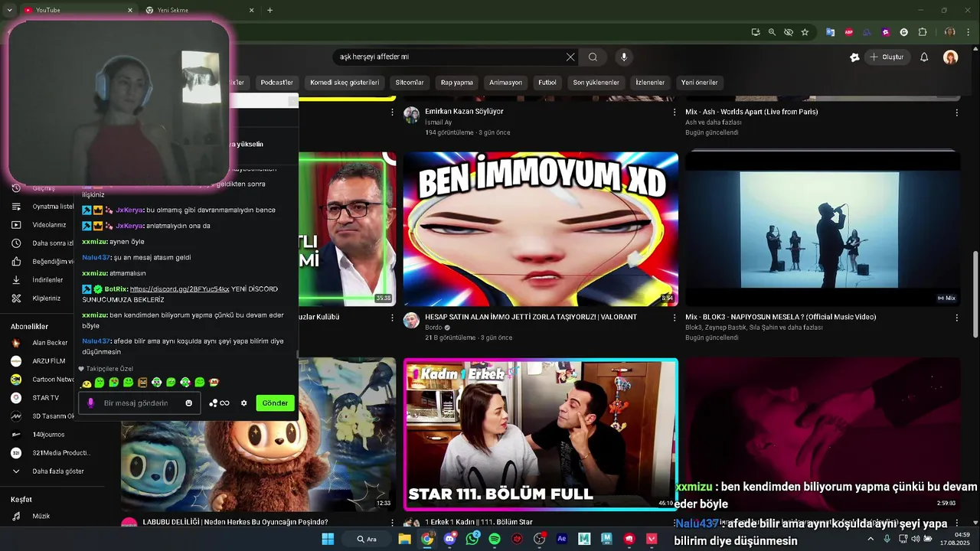
Task: Open the YouTube account avatar menu
Action: coord(951,57)
